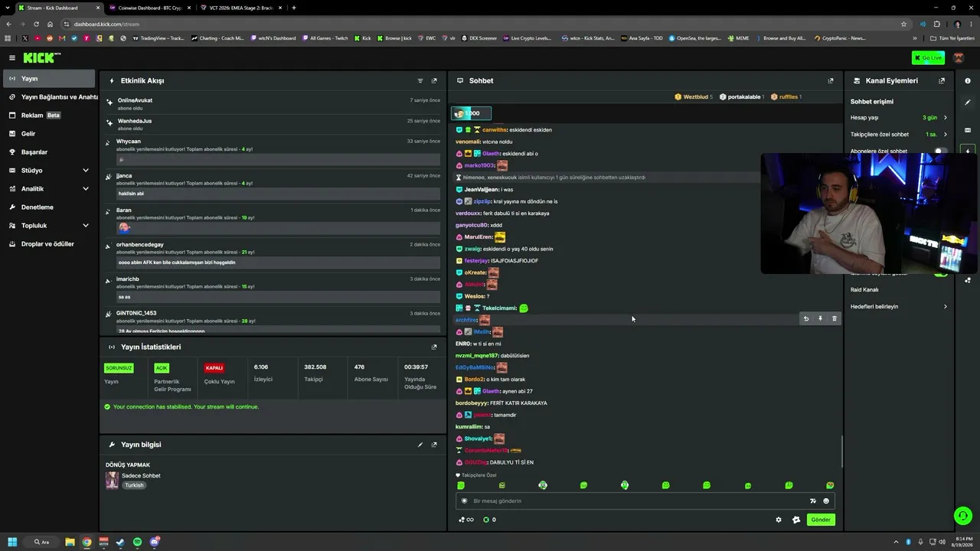The height and width of the screenshot is (551, 980).
Task: Pop out the Etkinlik Akışı panel
Action: coord(434,80)
